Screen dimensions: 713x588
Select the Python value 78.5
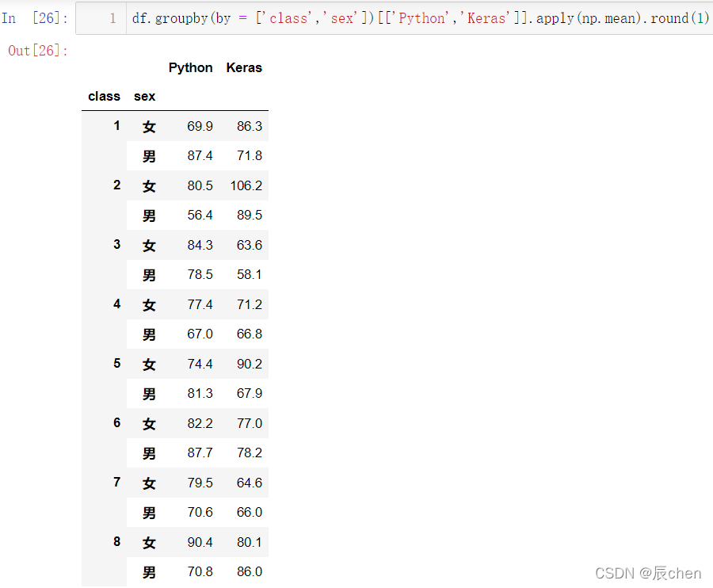pyautogui.click(x=200, y=274)
